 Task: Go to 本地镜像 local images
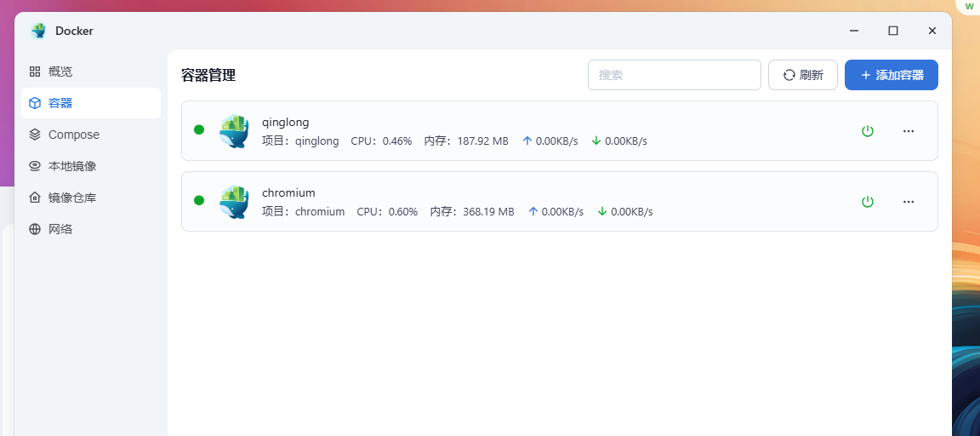91,166
